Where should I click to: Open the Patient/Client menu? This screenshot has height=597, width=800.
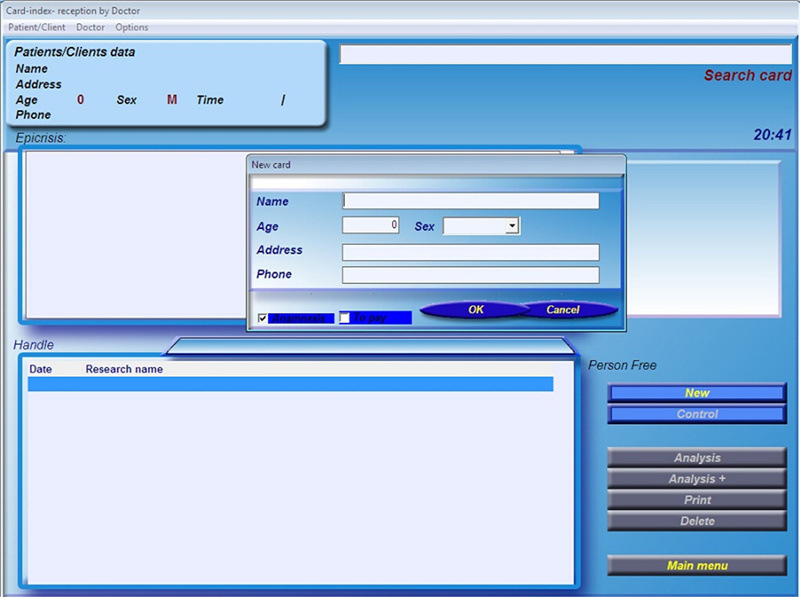[36, 27]
